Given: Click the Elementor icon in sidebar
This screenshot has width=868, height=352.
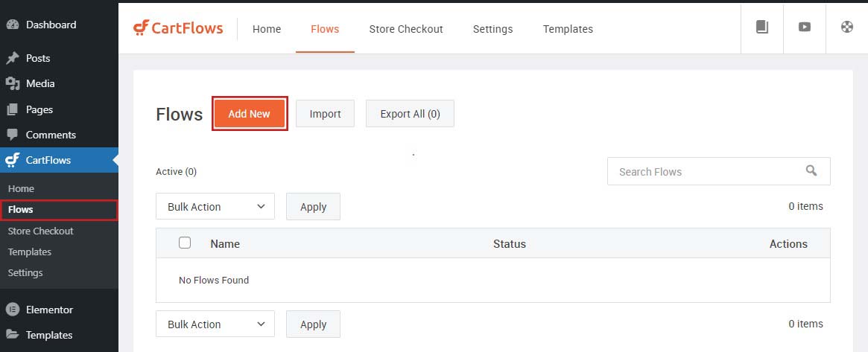Looking at the screenshot, I should tap(12, 310).
